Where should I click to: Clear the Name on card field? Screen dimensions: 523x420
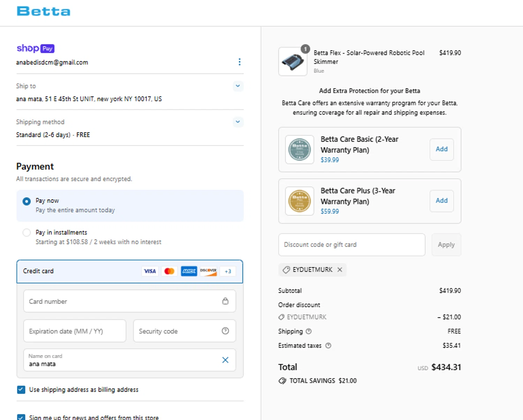tap(226, 360)
